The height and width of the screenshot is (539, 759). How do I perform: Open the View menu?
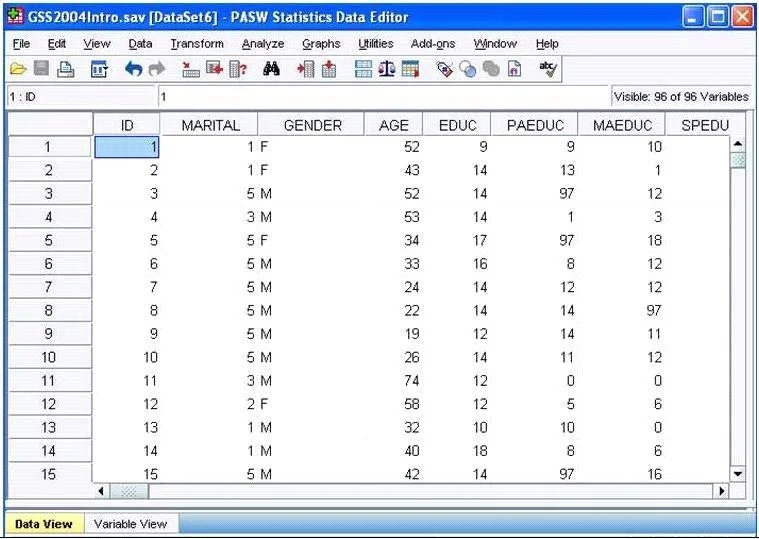97,44
